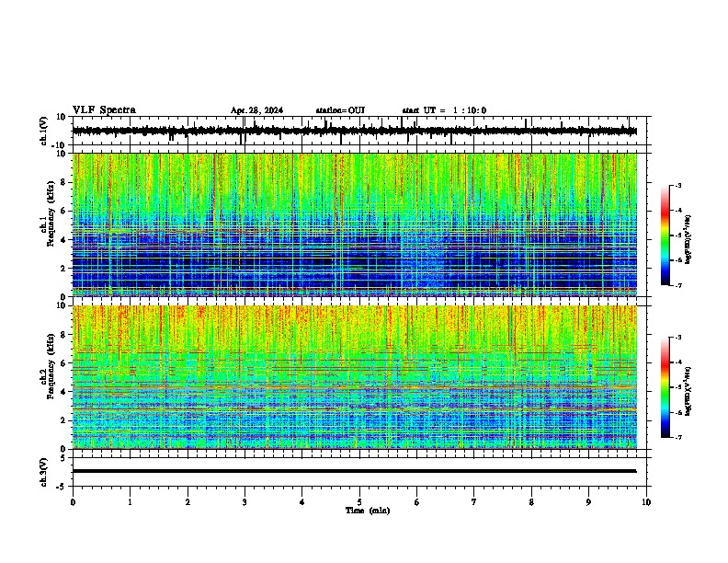Click the flat ch.3 voltage trace line
The image size is (728, 563).
pos(354,471)
